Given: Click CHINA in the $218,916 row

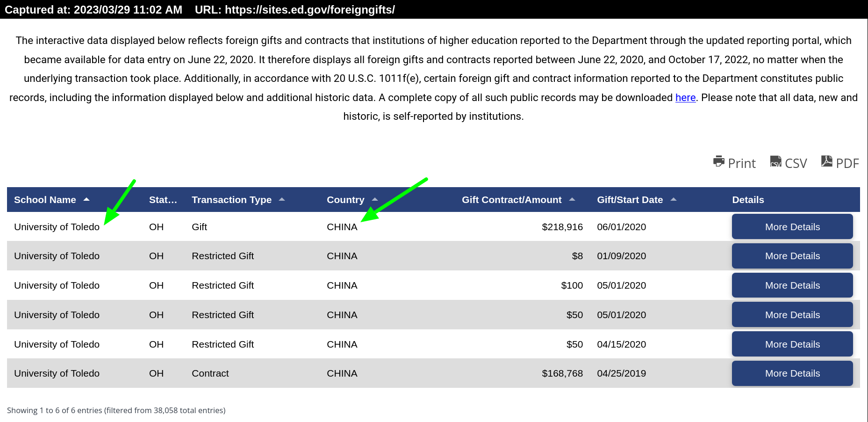Looking at the screenshot, I should click(x=342, y=227).
